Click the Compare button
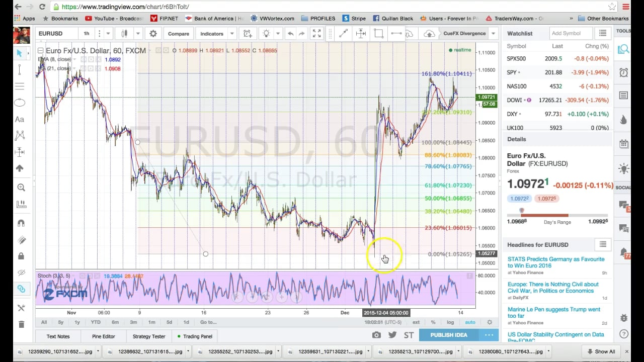The width and height of the screenshot is (644, 362). 179,34
